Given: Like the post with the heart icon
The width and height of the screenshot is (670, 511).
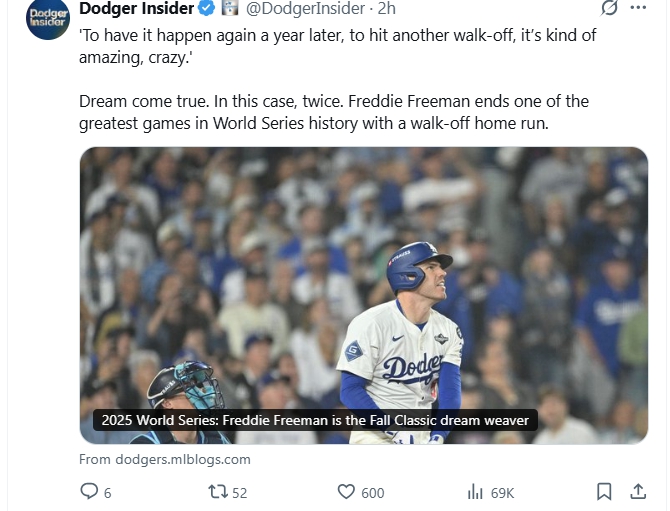Looking at the screenshot, I should click(346, 491).
